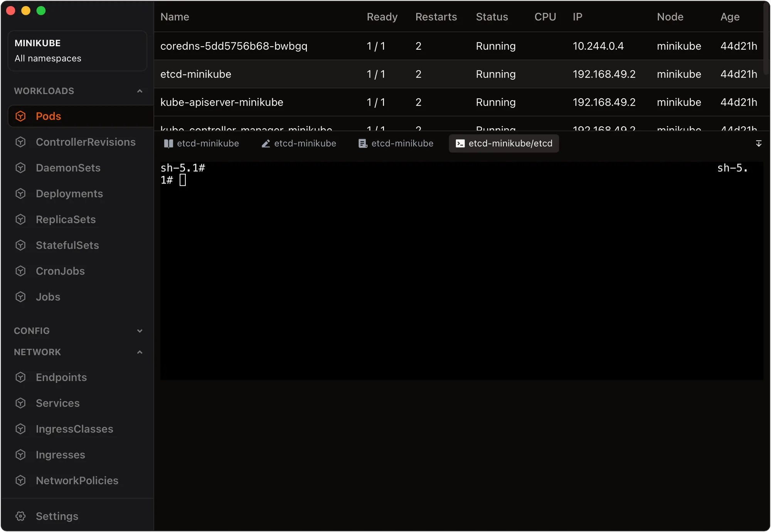The width and height of the screenshot is (771, 532).
Task: Sort by Status column header
Action: [x=492, y=17]
